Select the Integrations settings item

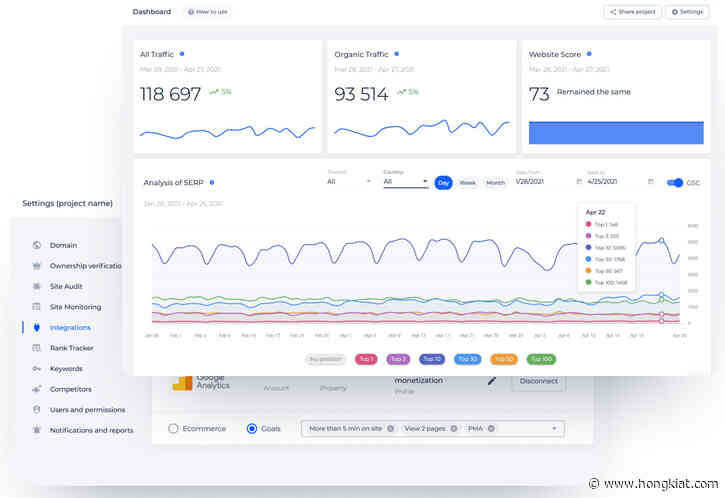pyautogui.click(x=70, y=327)
